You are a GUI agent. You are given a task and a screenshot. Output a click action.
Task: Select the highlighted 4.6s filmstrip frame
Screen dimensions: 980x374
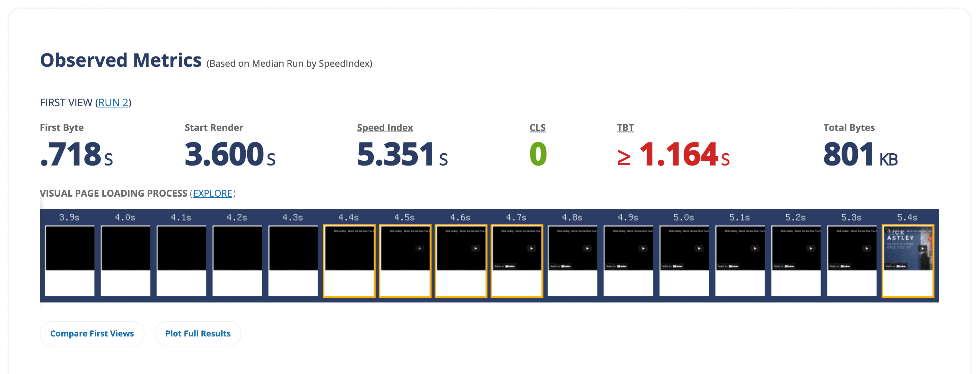click(x=461, y=261)
